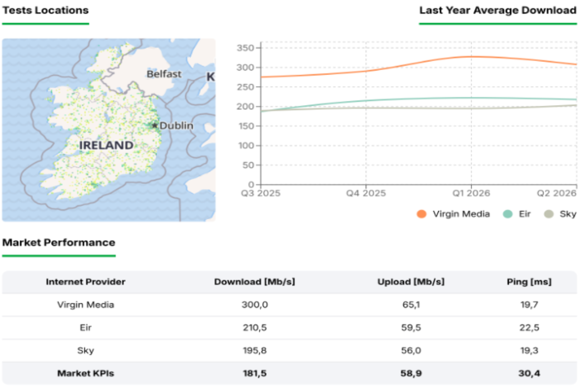
Task: Toggle Sky series via legend label
Action: click(568, 214)
